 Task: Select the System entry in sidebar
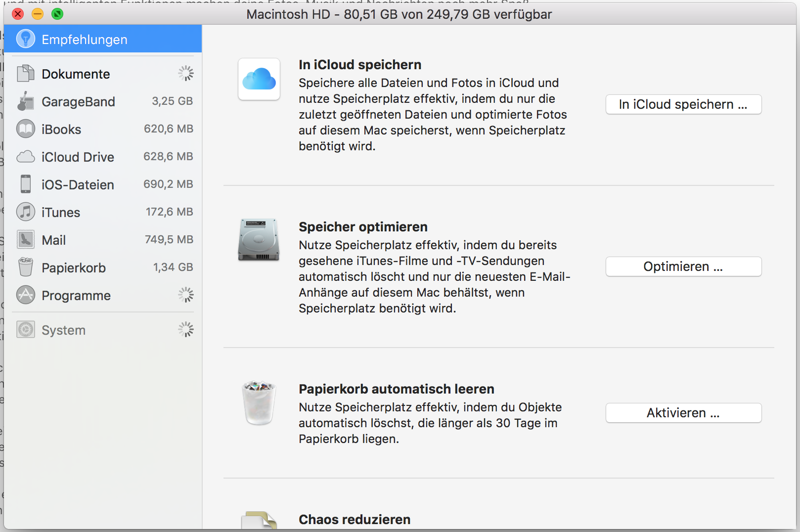[63, 330]
